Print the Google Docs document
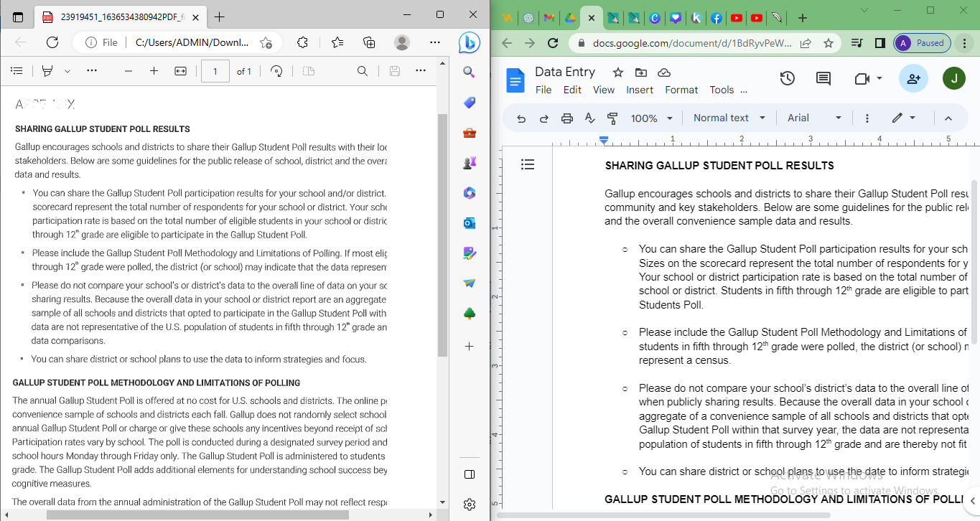Image resolution: width=980 pixels, height=521 pixels. [x=567, y=118]
